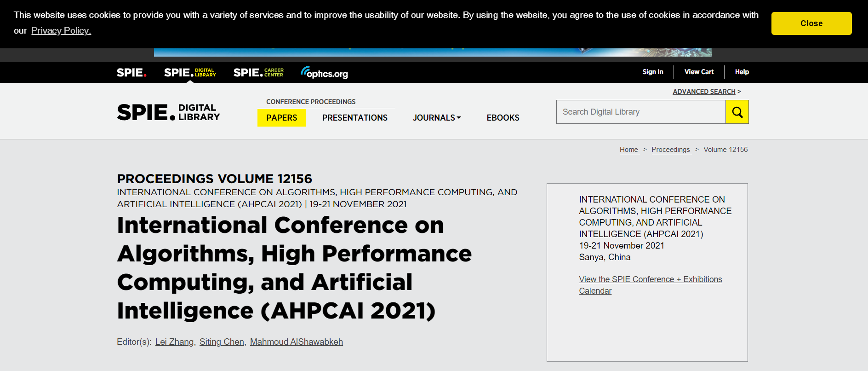868x371 pixels.
Task: Click Sign In
Action: [653, 72]
